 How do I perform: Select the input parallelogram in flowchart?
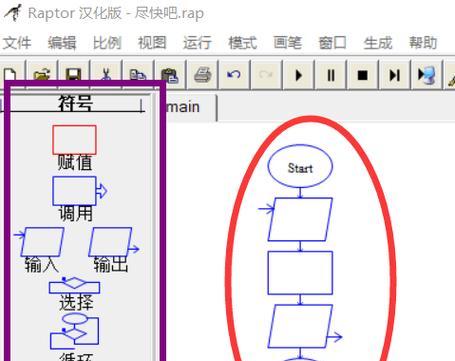tap(300, 219)
